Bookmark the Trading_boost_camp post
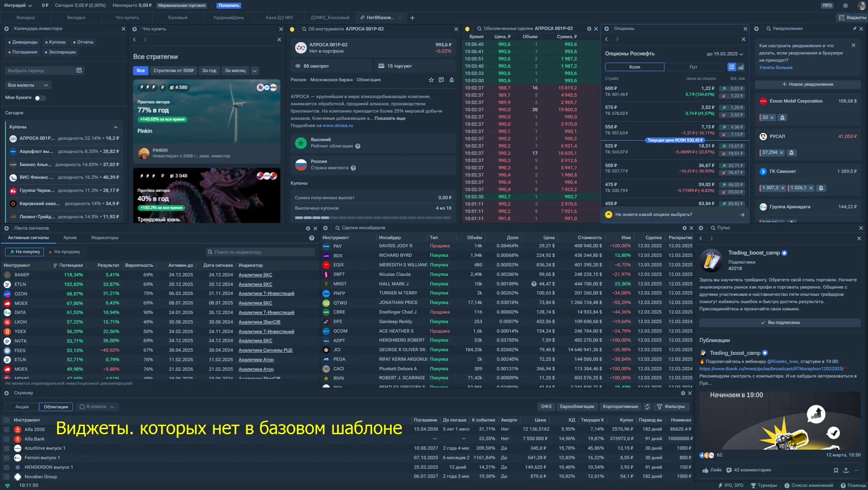 pos(836,470)
